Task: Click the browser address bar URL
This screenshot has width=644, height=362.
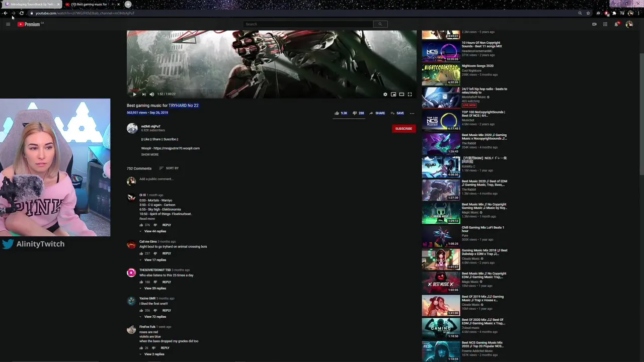Action: [85, 13]
